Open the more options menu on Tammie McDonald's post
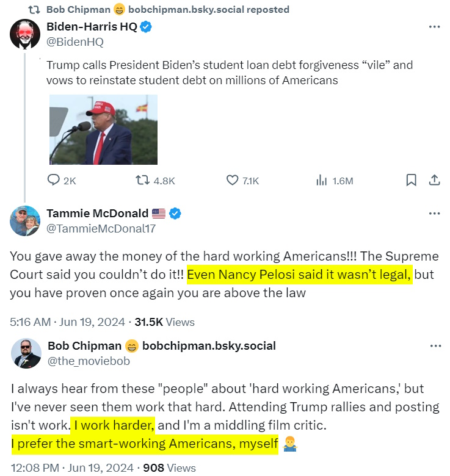Screen dimensions: 450x476 click(x=434, y=213)
